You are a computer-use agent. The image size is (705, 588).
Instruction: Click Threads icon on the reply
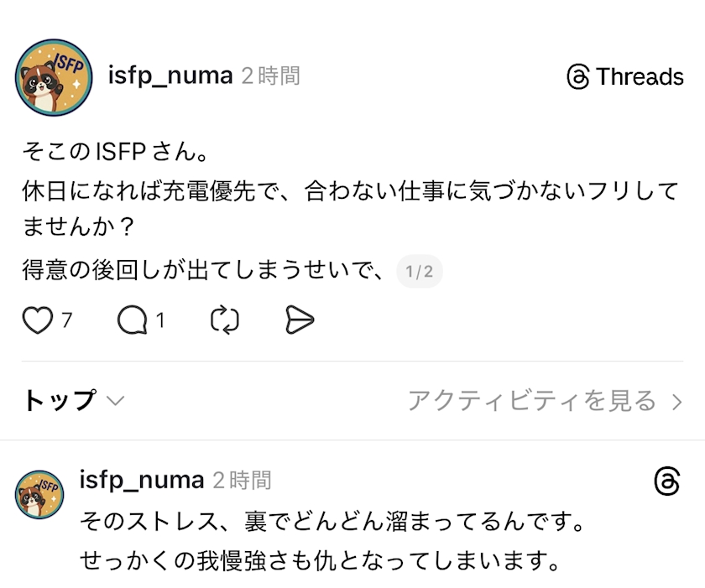point(666,481)
